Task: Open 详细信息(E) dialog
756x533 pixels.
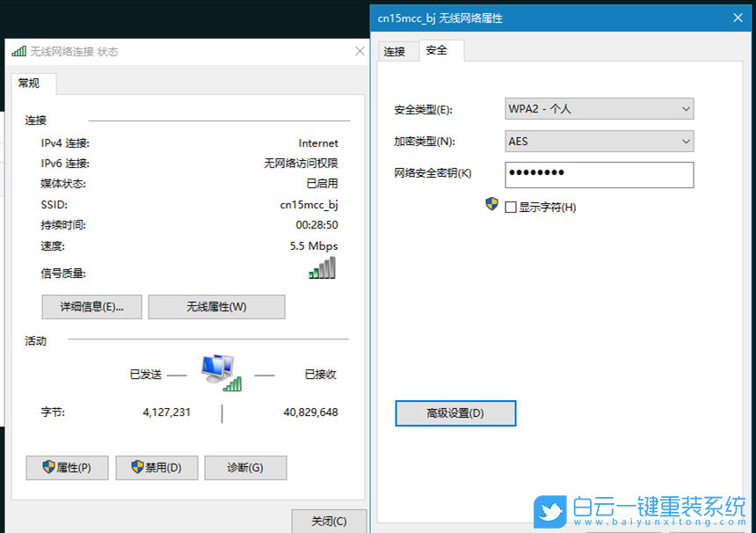Action: click(x=91, y=306)
